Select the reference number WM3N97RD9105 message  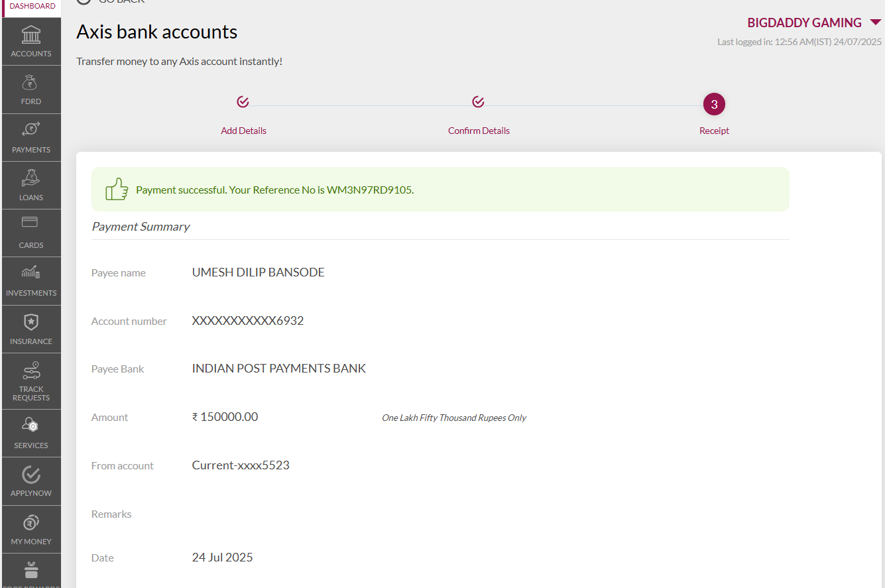point(274,190)
